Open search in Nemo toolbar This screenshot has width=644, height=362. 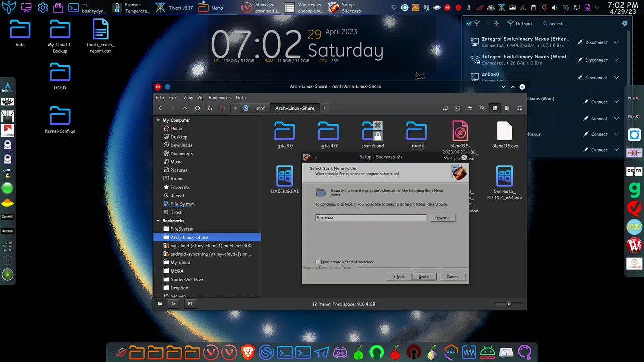[482, 108]
